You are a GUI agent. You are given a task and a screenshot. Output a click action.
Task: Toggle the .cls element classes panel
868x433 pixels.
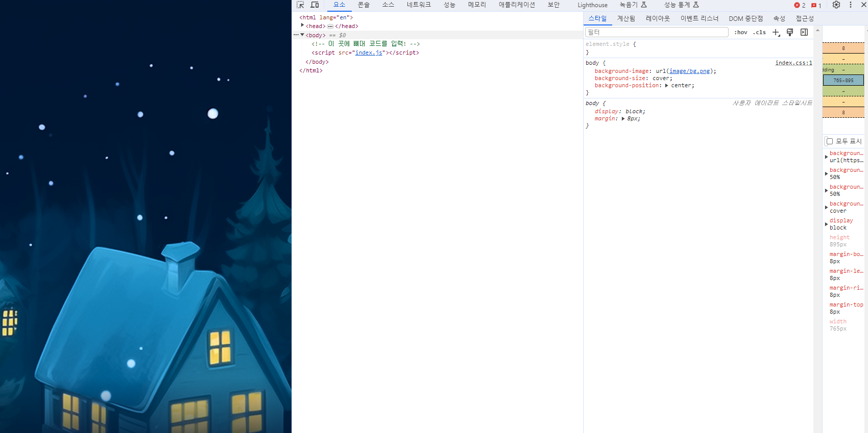pyautogui.click(x=759, y=32)
